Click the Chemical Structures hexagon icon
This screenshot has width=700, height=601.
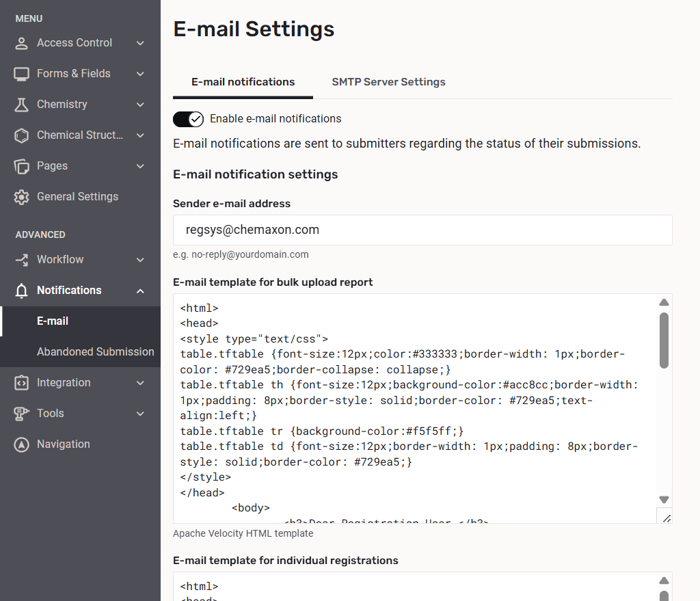(22, 135)
